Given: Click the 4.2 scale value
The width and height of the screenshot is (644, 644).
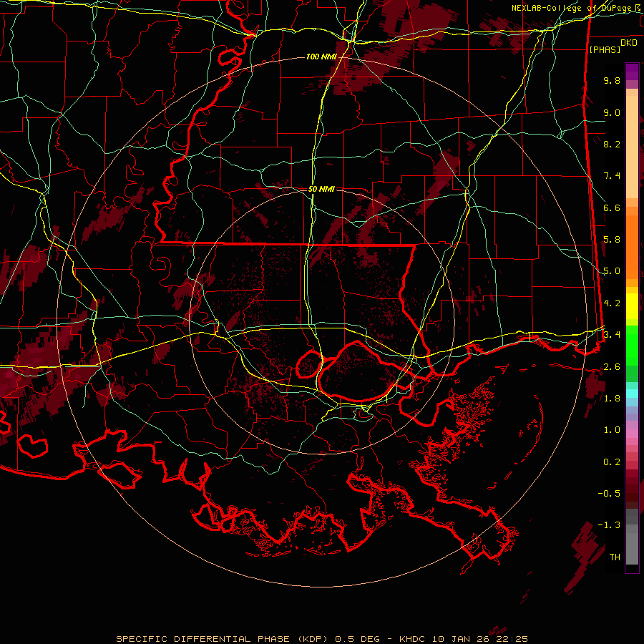Looking at the screenshot, I should click(612, 303).
